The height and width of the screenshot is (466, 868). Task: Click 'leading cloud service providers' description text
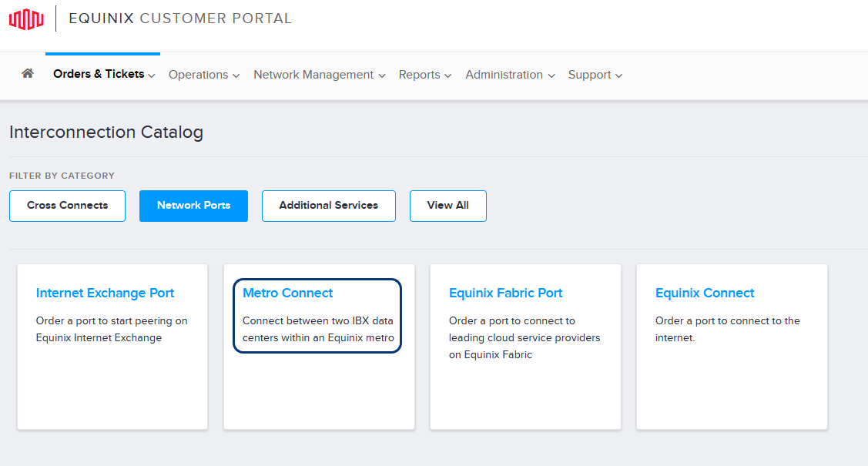pyautogui.click(x=524, y=337)
